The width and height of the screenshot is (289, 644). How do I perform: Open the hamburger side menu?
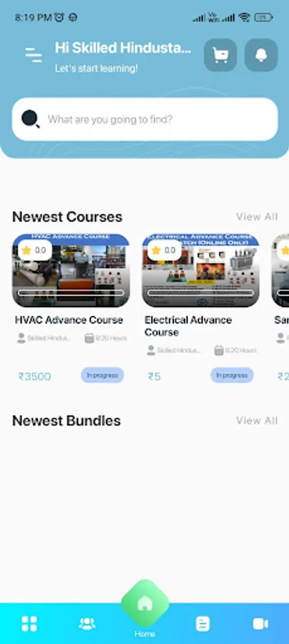click(33, 54)
